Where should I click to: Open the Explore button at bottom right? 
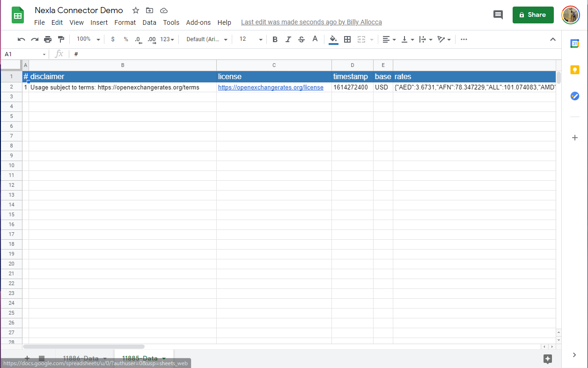point(548,359)
